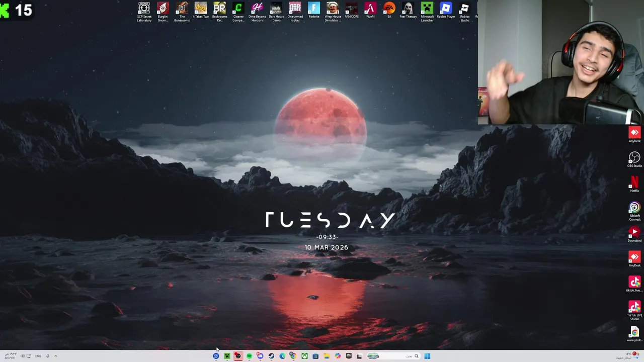Launch Fortnite from the desktop
Screen dimensions: 644x362
(x=314, y=11)
